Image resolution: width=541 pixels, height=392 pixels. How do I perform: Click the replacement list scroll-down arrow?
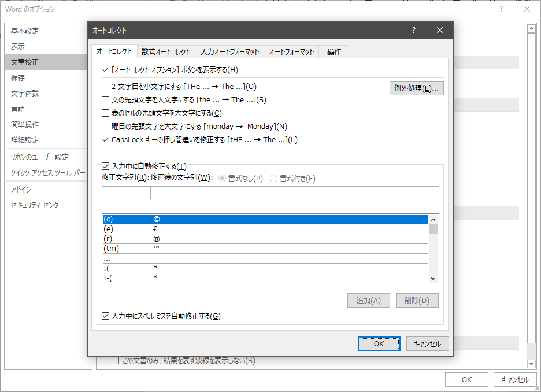click(433, 279)
